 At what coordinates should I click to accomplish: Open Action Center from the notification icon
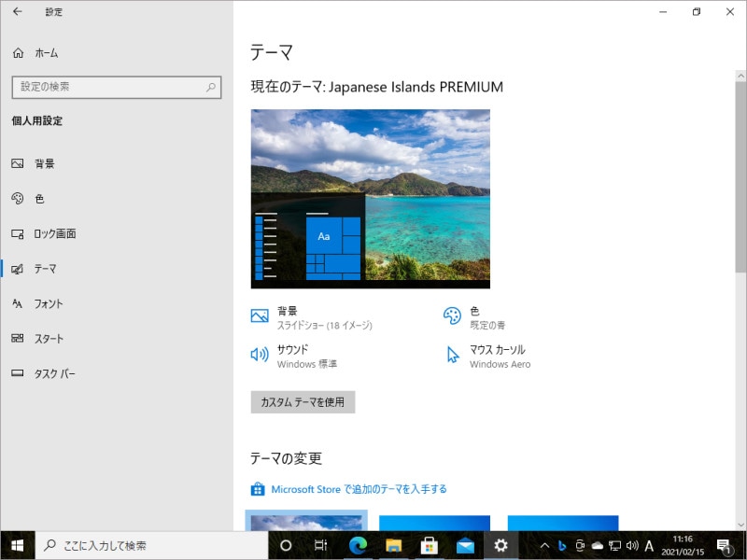[x=726, y=546]
